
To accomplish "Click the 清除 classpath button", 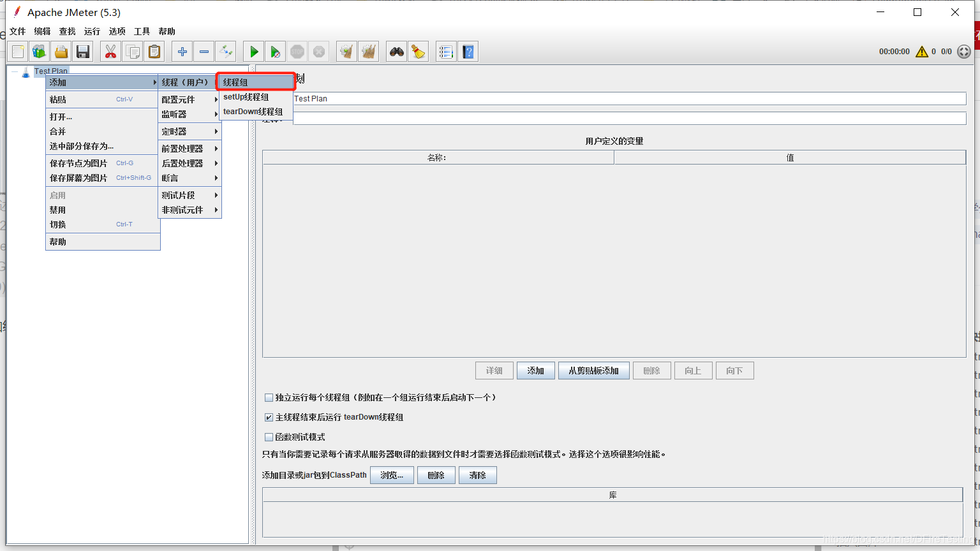I will (477, 475).
